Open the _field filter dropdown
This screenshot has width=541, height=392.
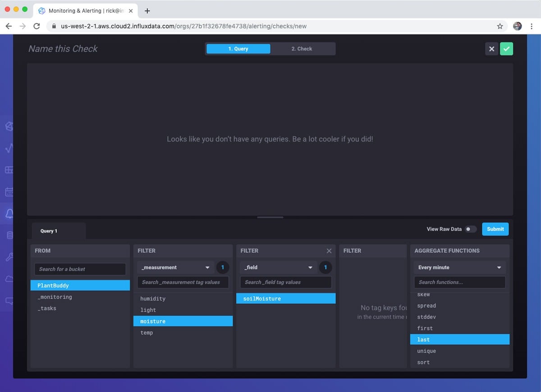click(278, 267)
